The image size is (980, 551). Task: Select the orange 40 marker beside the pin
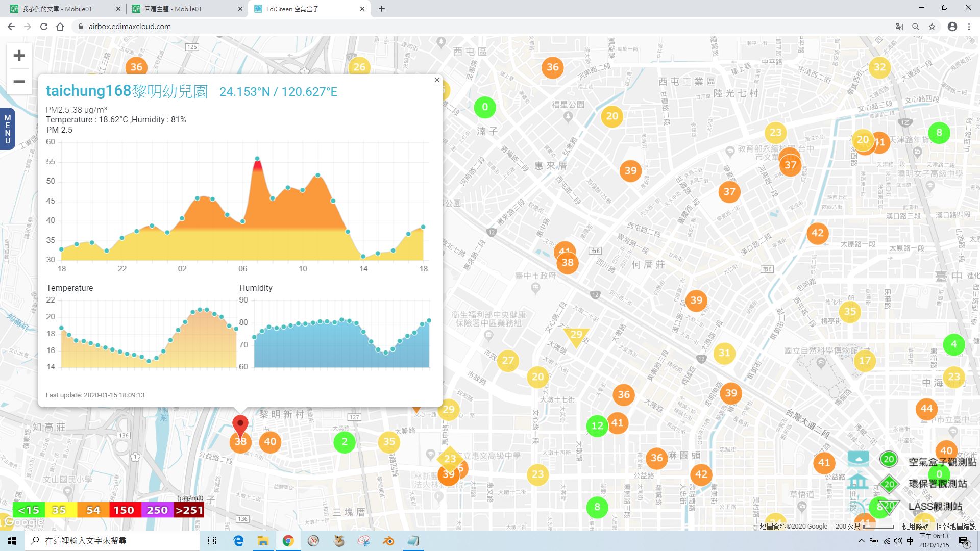click(x=270, y=442)
